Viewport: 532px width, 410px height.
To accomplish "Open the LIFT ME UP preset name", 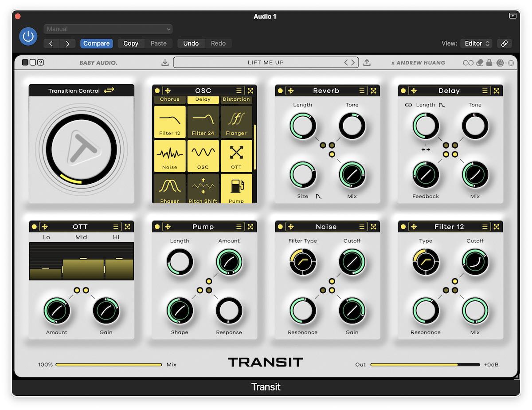I will (266, 63).
